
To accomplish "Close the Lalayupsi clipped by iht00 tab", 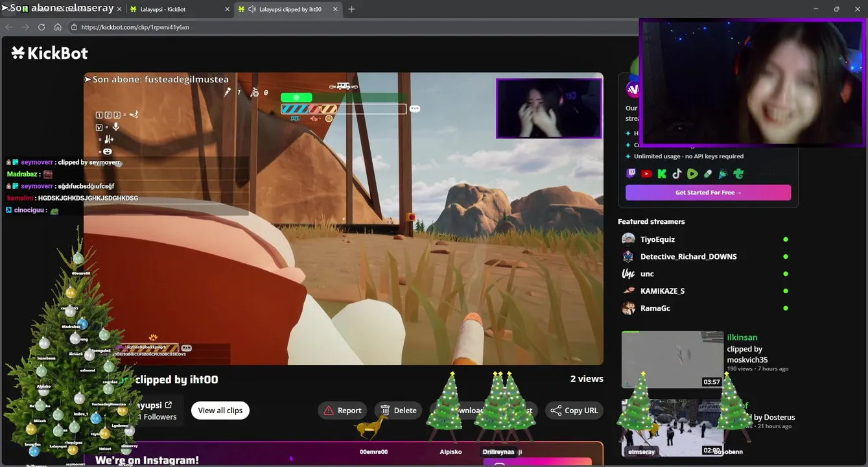I will click(334, 10).
